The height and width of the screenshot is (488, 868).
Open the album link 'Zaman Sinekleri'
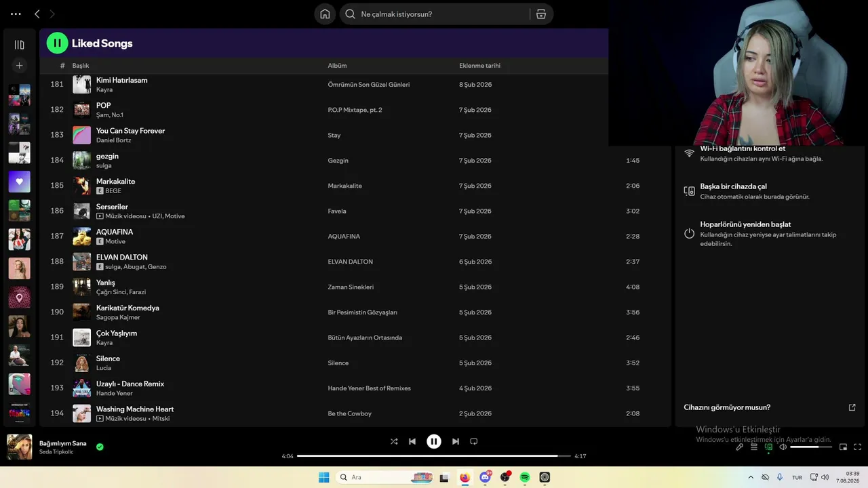[351, 287]
